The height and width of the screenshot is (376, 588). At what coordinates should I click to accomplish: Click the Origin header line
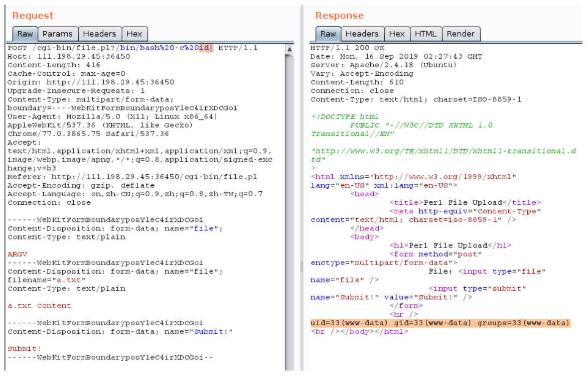91,82
